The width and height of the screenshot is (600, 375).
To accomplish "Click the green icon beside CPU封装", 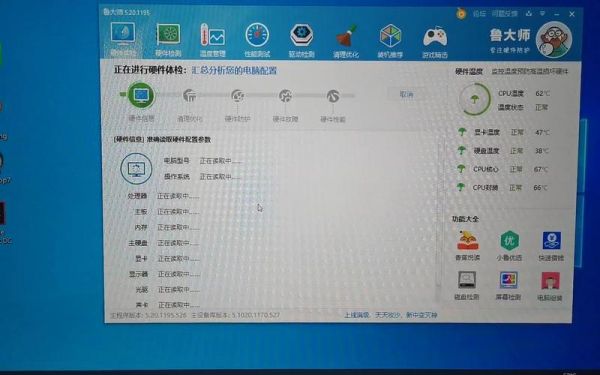I will pyautogui.click(x=461, y=187).
